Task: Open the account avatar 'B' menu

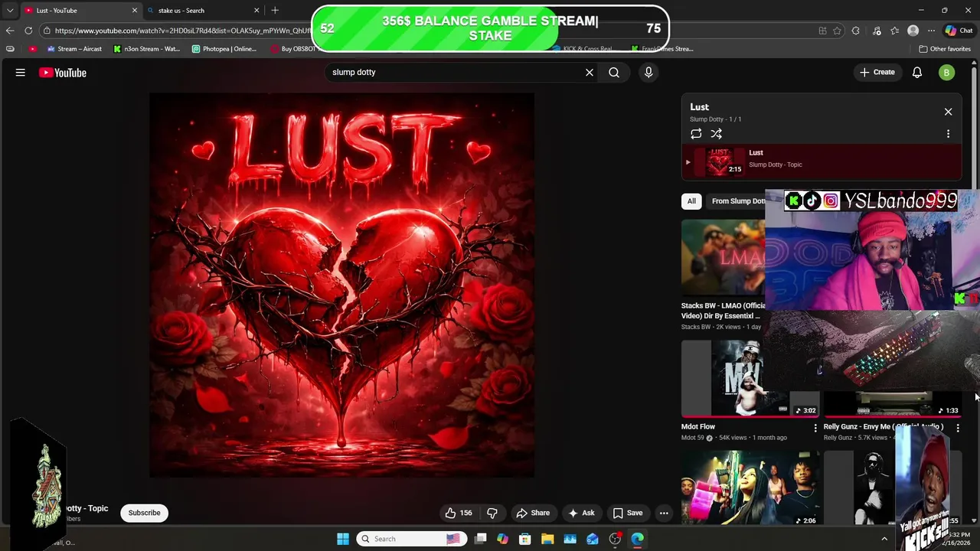Action: pyautogui.click(x=946, y=73)
